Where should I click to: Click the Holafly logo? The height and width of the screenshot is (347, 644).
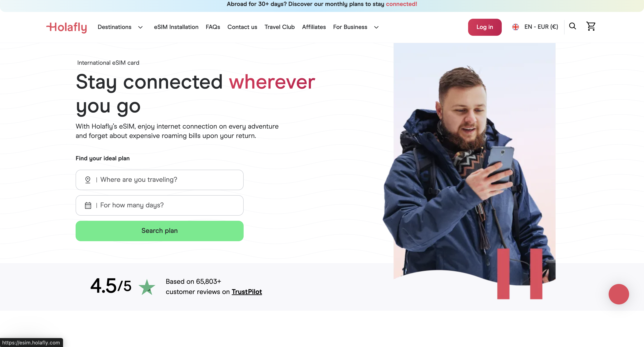[66, 27]
